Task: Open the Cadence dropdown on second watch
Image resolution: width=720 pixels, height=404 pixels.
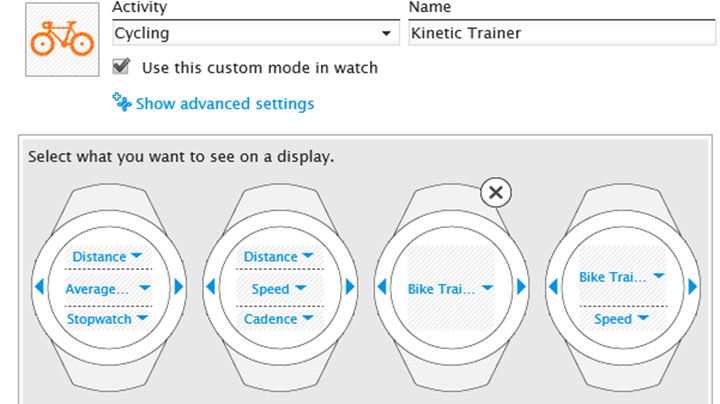Action: pyautogui.click(x=279, y=319)
